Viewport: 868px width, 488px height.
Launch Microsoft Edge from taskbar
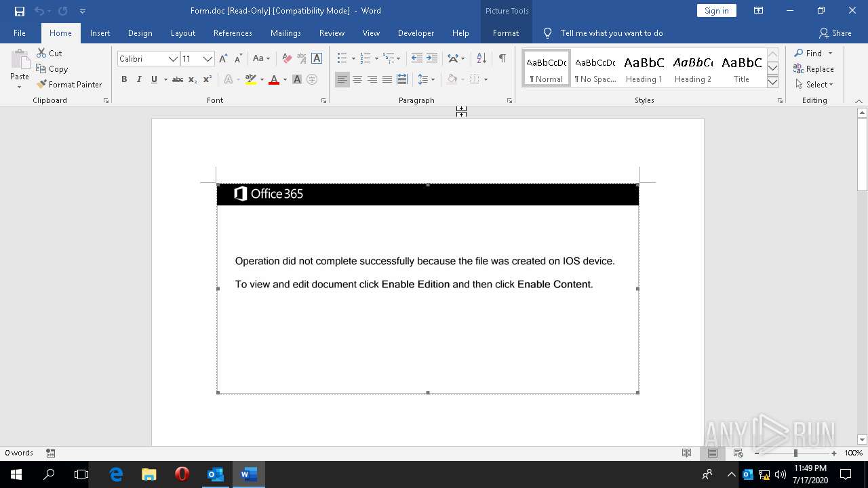[x=116, y=474]
